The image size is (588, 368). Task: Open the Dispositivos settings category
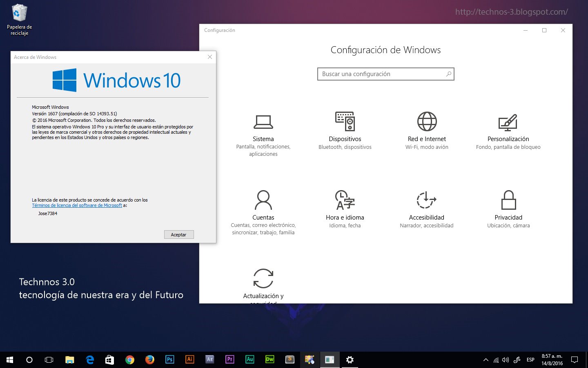coord(345,131)
